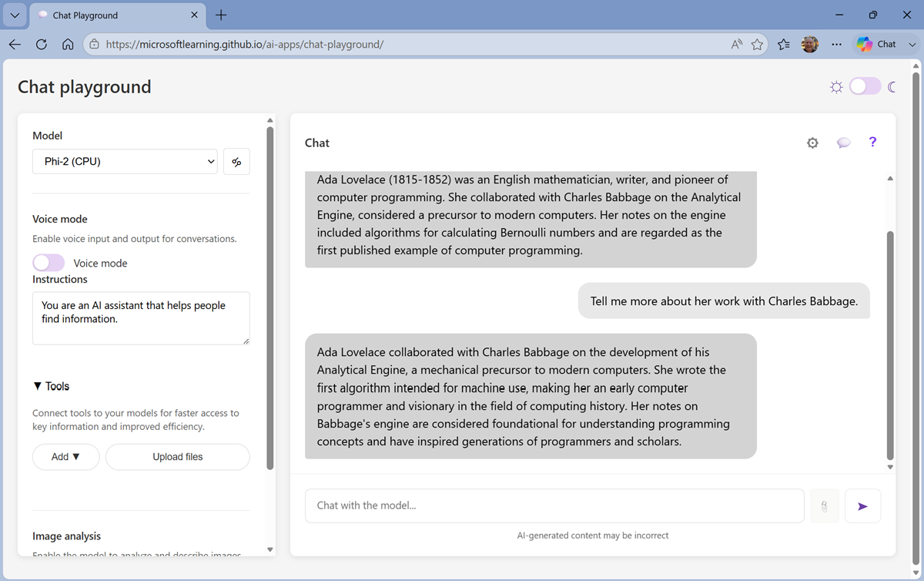Click the Chat with the model input
This screenshot has height=581, width=924.
click(x=554, y=506)
